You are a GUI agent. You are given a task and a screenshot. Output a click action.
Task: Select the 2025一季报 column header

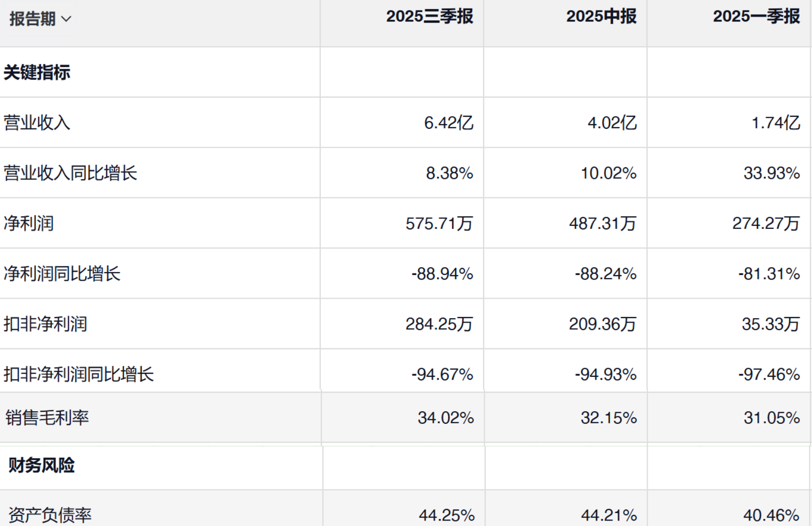756,17
